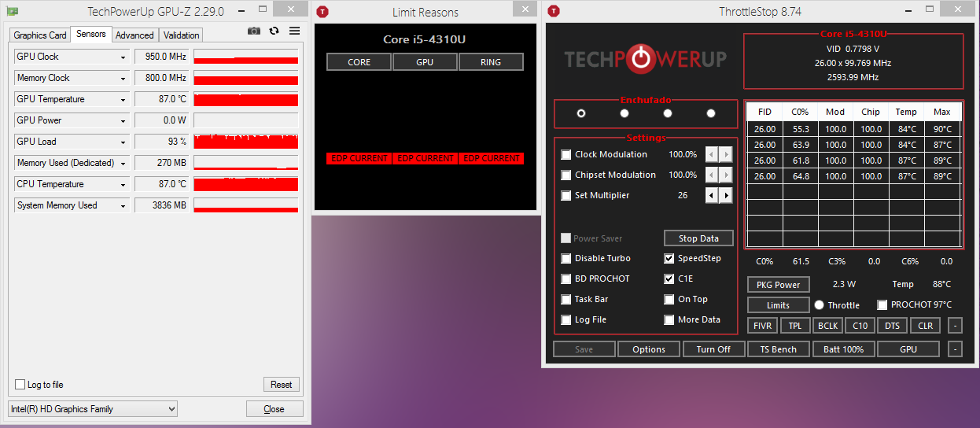Image resolution: width=980 pixels, height=428 pixels.
Task: Open Memory Clock sensor dropdown
Action: point(123,78)
